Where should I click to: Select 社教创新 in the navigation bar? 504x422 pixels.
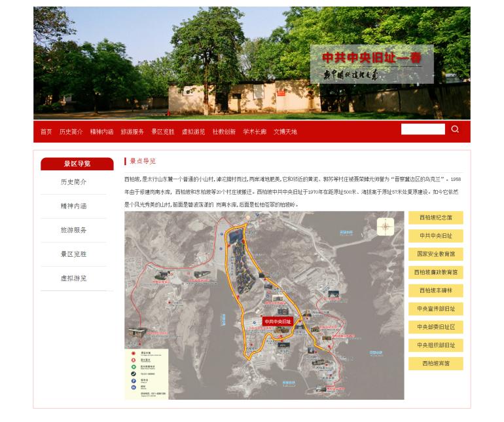pyautogui.click(x=224, y=132)
